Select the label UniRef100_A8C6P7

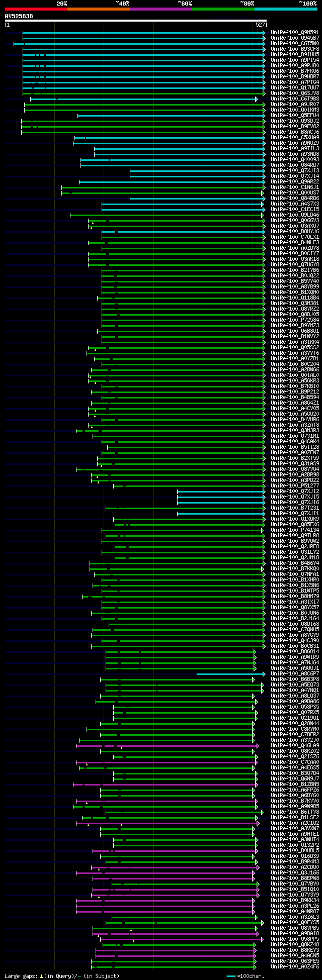[295, 673]
